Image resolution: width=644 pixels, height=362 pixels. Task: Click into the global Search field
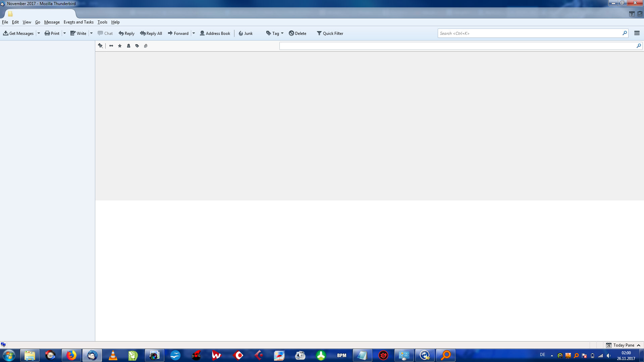pos(529,33)
